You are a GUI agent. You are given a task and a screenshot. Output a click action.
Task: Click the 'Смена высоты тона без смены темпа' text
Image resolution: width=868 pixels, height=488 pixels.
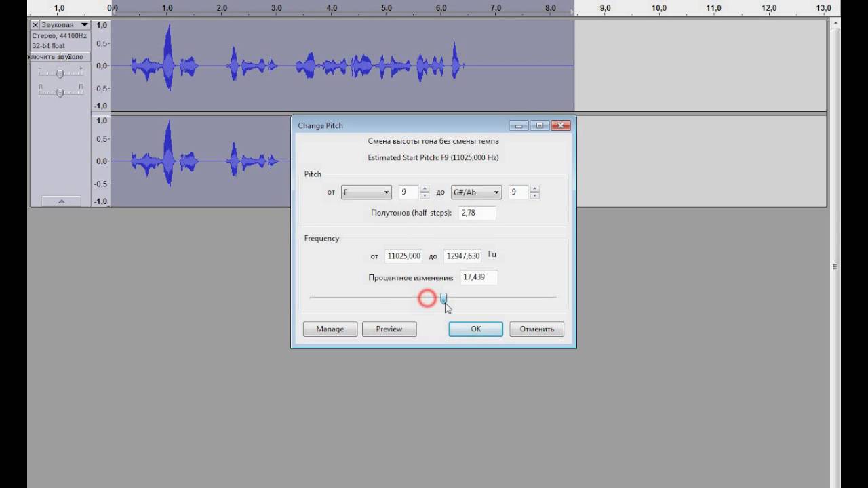pos(433,141)
